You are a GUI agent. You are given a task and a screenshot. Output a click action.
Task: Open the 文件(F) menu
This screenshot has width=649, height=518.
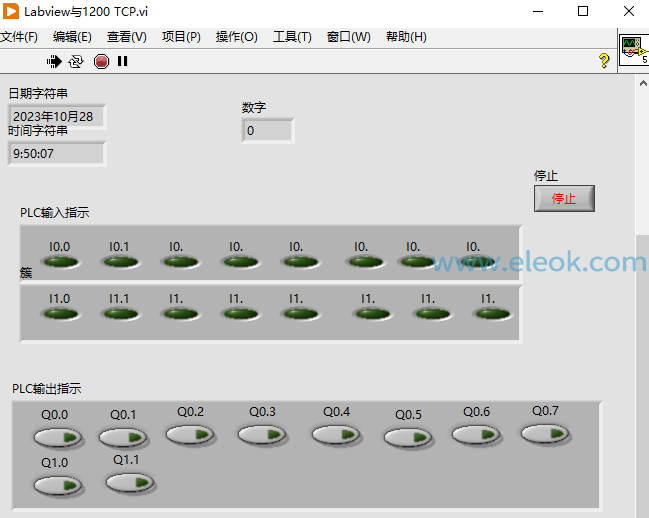19,37
